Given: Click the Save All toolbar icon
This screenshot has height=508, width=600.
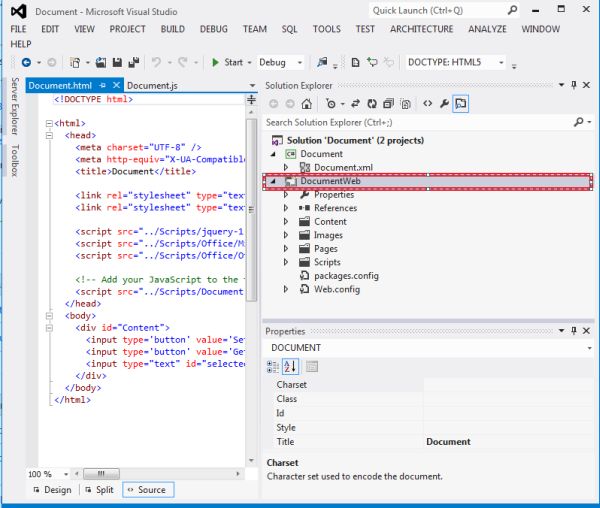Looking at the screenshot, I should 132,62.
